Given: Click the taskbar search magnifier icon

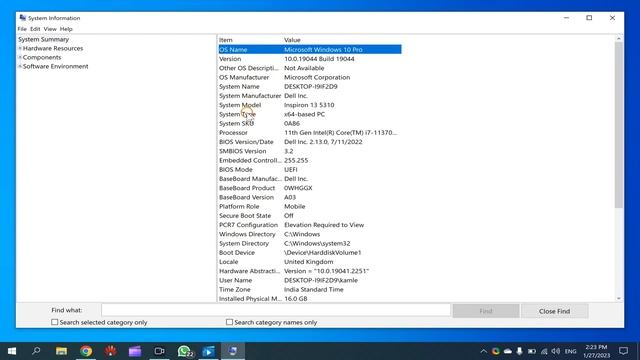Looking at the screenshot, I should click(x=36, y=351).
